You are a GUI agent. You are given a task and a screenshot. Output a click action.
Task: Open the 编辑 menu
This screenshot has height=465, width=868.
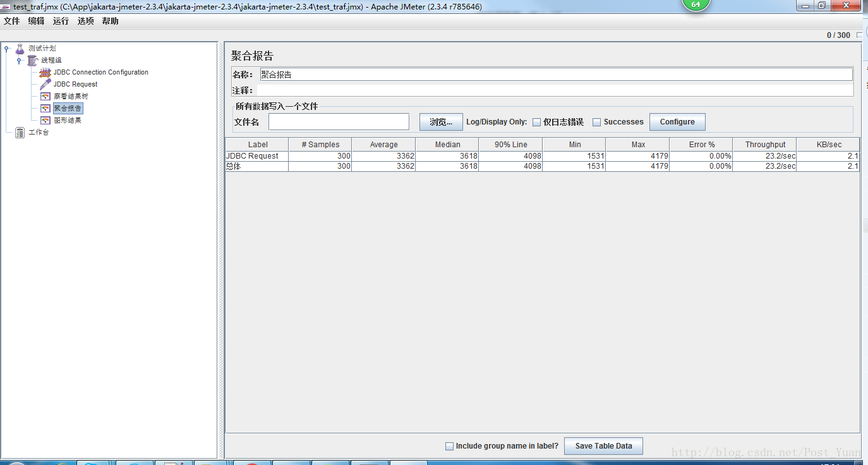[36, 21]
